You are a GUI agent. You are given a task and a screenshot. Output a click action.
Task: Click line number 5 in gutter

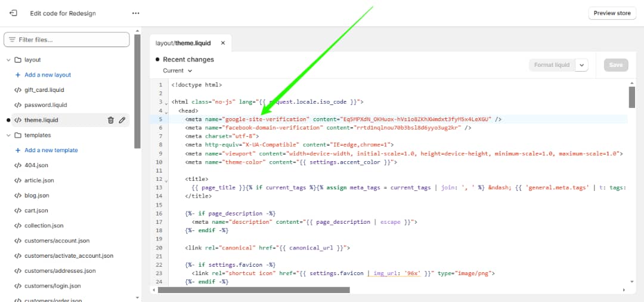(x=160, y=119)
